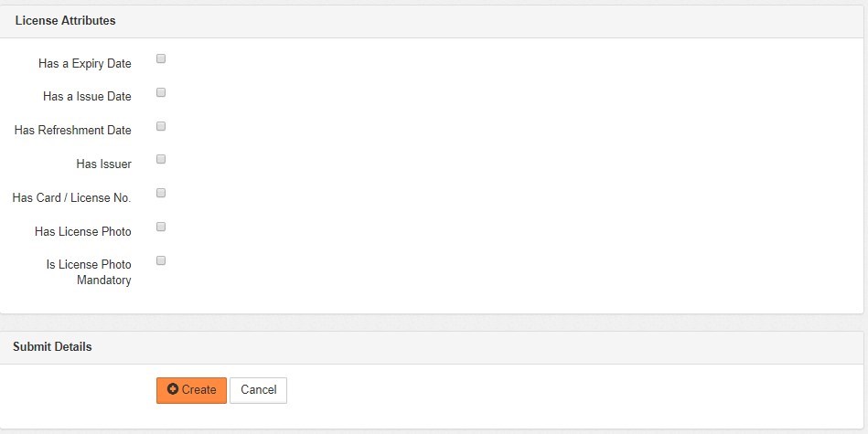Click the "Has Card / License No." label
The height and width of the screenshot is (434, 868).
pyautogui.click(x=71, y=198)
